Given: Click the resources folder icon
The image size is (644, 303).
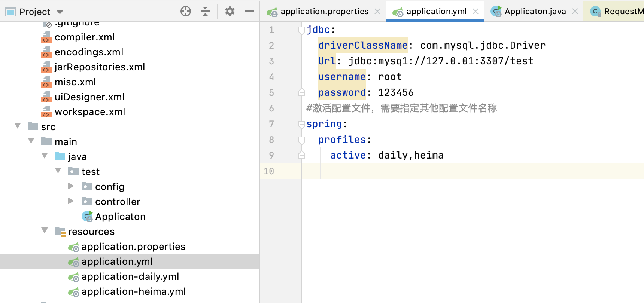Looking at the screenshot, I should tap(60, 232).
